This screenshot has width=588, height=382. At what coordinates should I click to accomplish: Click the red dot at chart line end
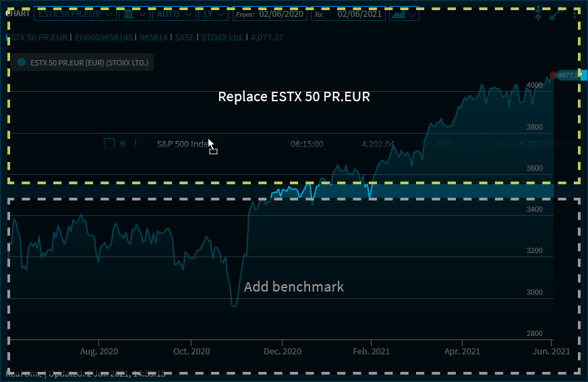[x=554, y=76]
